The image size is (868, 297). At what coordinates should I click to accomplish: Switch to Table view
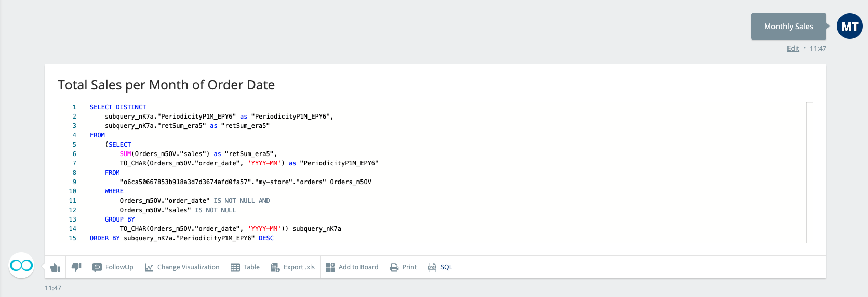click(245, 267)
